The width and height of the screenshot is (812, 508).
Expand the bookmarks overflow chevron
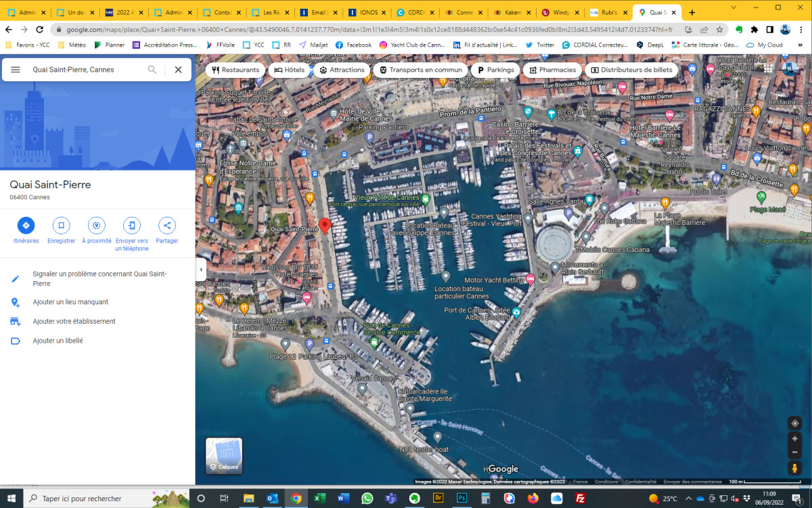(800, 45)
